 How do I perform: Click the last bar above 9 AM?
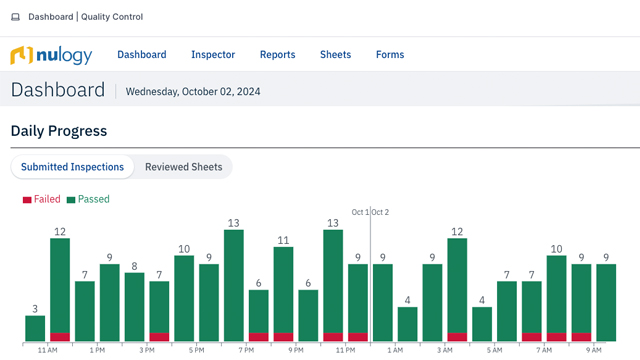pos(606,302)
